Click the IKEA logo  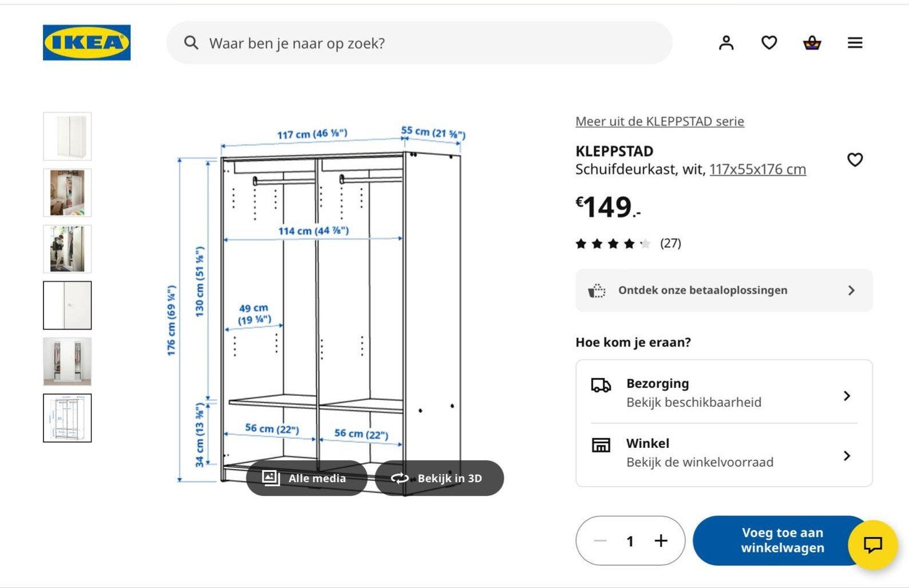[x=86, y=42]
